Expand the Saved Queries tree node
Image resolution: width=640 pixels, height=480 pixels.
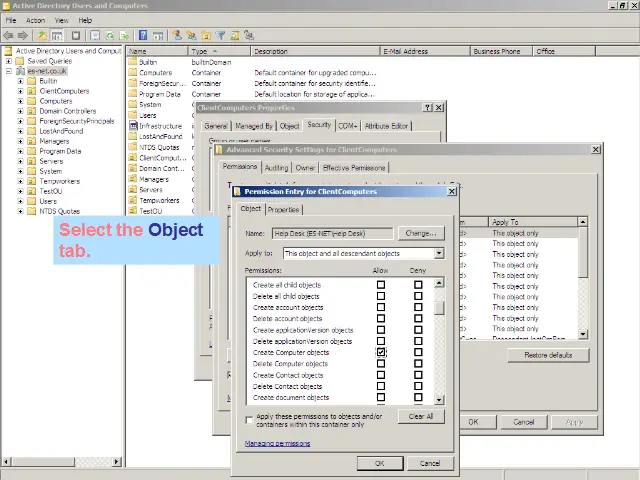pyautogui.click(x=9, y=61)
